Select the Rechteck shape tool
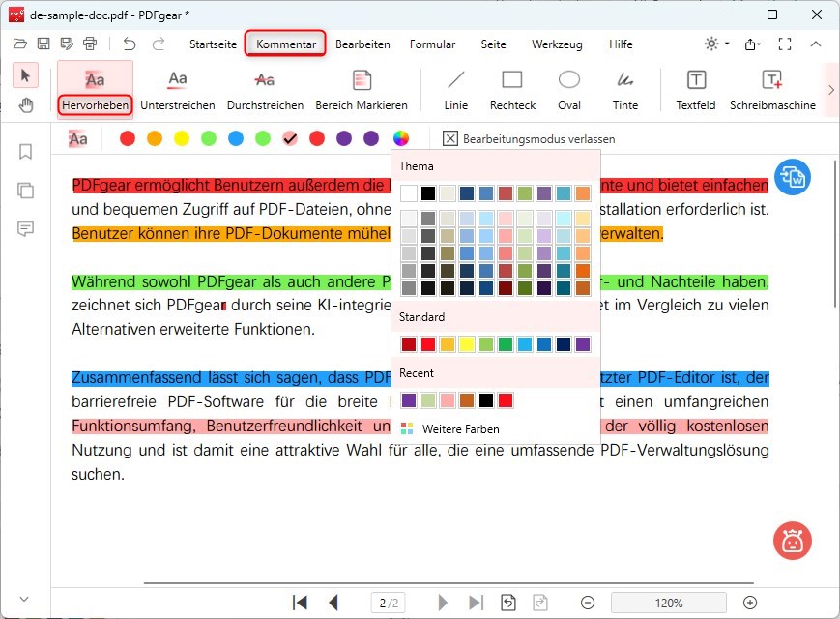840x619 pixels. click(x=512, y=90)
